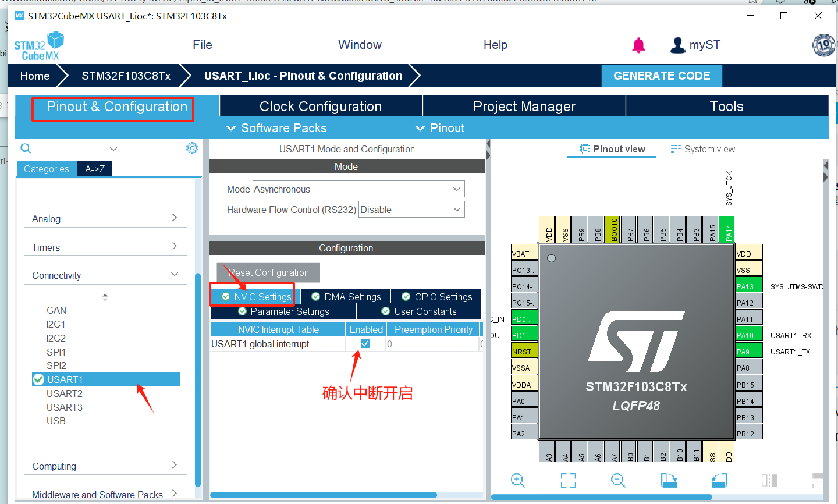Click the Reset Configuration button

point(268,272)
